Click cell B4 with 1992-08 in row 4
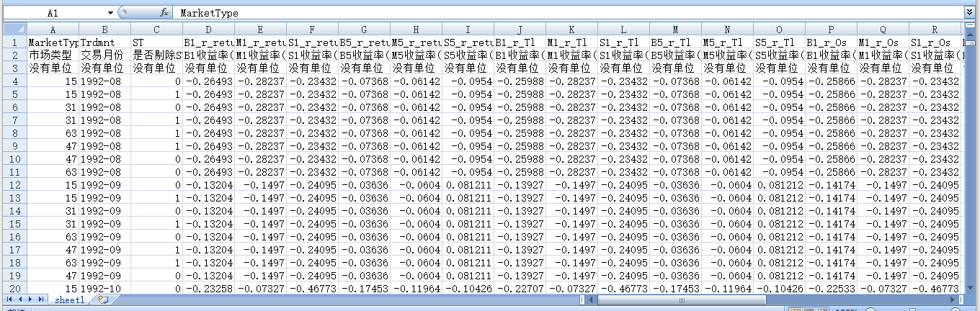 (x=104, y=81)
